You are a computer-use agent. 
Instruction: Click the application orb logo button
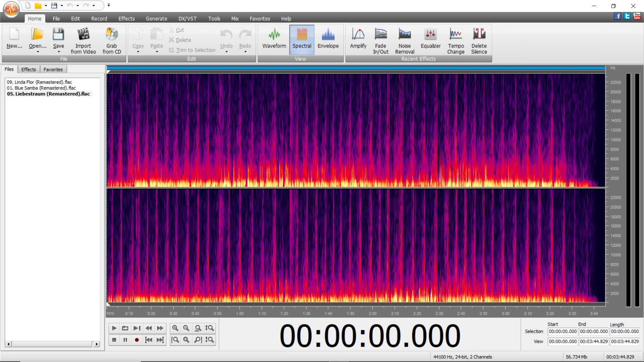(x=11, y=9)
